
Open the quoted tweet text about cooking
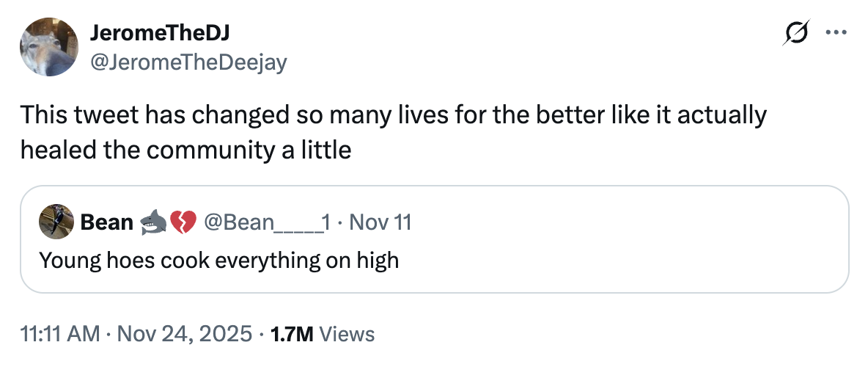(x=218, y=259)
